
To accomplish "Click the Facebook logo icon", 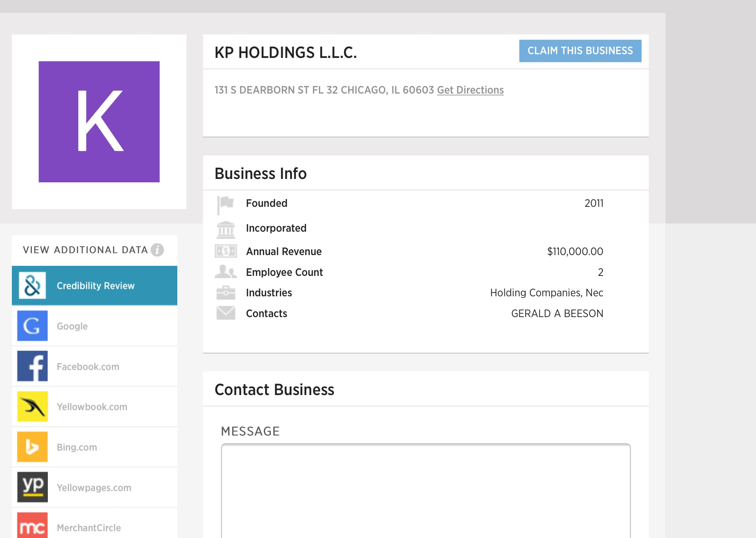I will (x=32, y=366).
